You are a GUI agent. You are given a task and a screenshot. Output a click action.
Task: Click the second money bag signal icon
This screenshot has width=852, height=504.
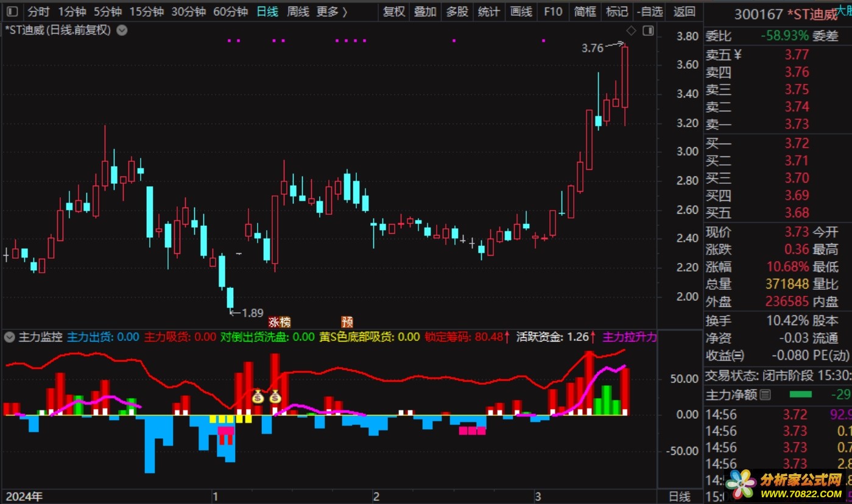275,397
